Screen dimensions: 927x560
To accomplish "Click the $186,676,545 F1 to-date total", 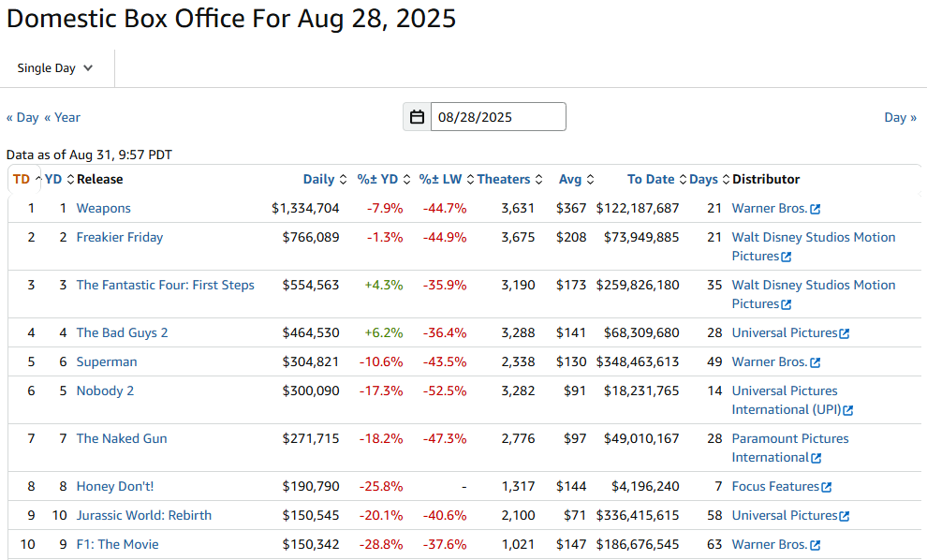I will tap(638, 545).
